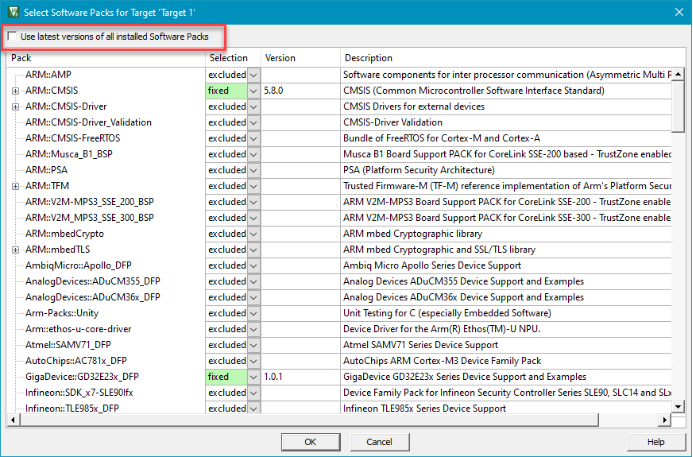The height and width of the screenshot is (457, 693).
Task: Open Selection dropdown for ARM::CMSIS fixed
Action: pyautogui.click(x=253, y=91)
